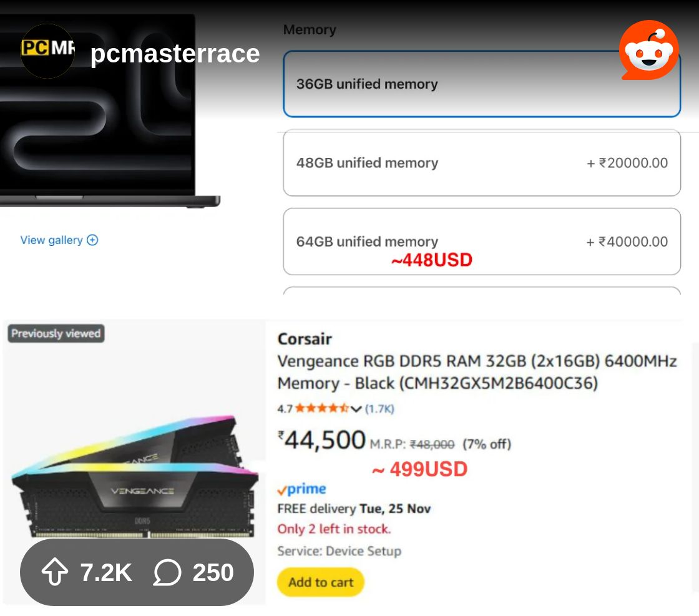This screenshot has width=699, height=616.
Task: Open the Corsair Vengeance product title
Action: (477, 372)
